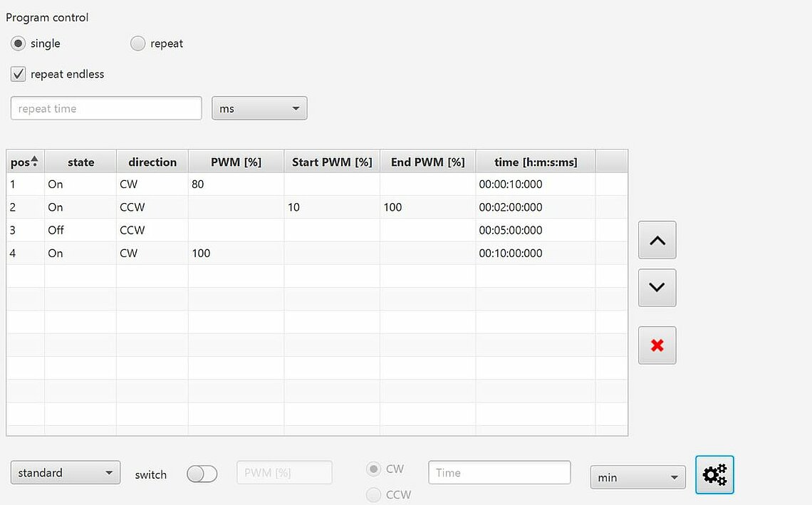Viewport: 812px width, 505px height.
Task: Click the direction column header
Action: (x=152, y=162)
